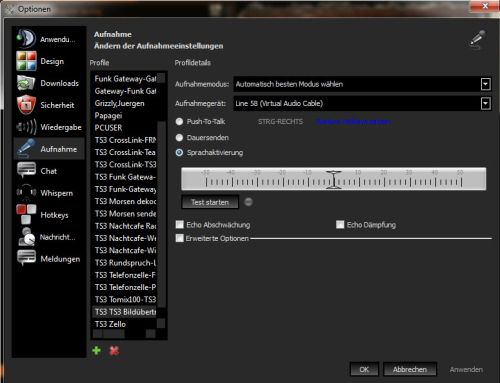Switch to the Anwendung section label
Viewport: 500px width, 383px height.
tap(57, 39)
